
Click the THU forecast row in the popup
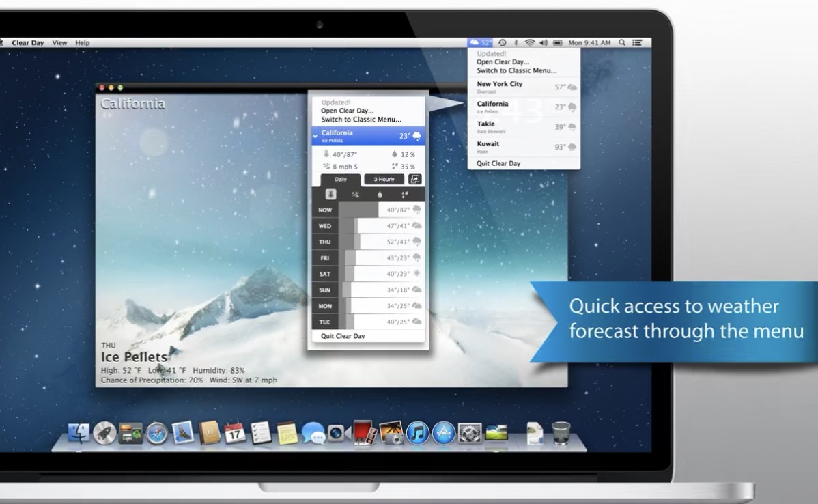pos(368,242)
